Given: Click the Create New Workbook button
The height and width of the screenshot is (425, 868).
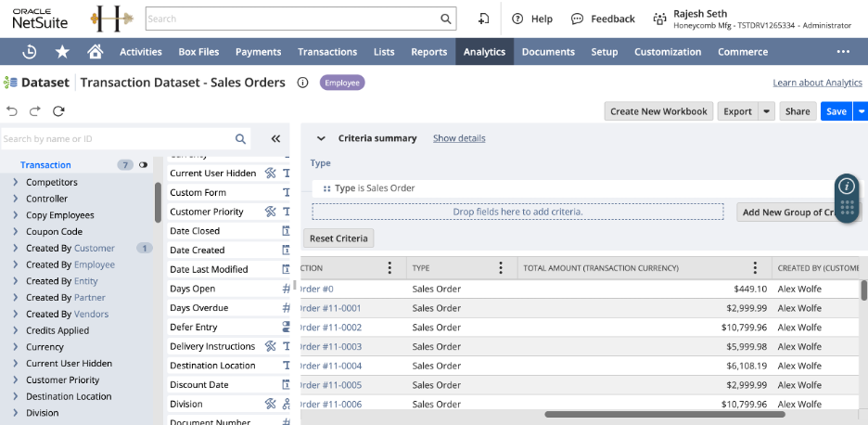Looking at the screenshot, I should tap(658, 111).
